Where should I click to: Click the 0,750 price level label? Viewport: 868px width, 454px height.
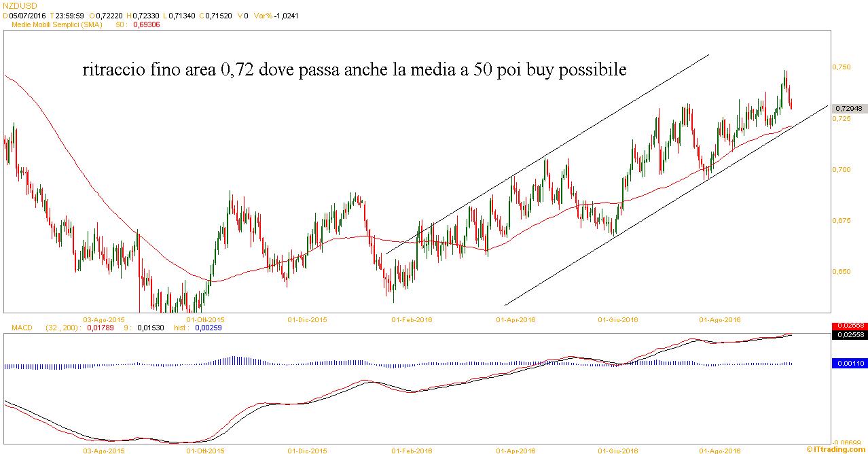[x=842, y=67]
